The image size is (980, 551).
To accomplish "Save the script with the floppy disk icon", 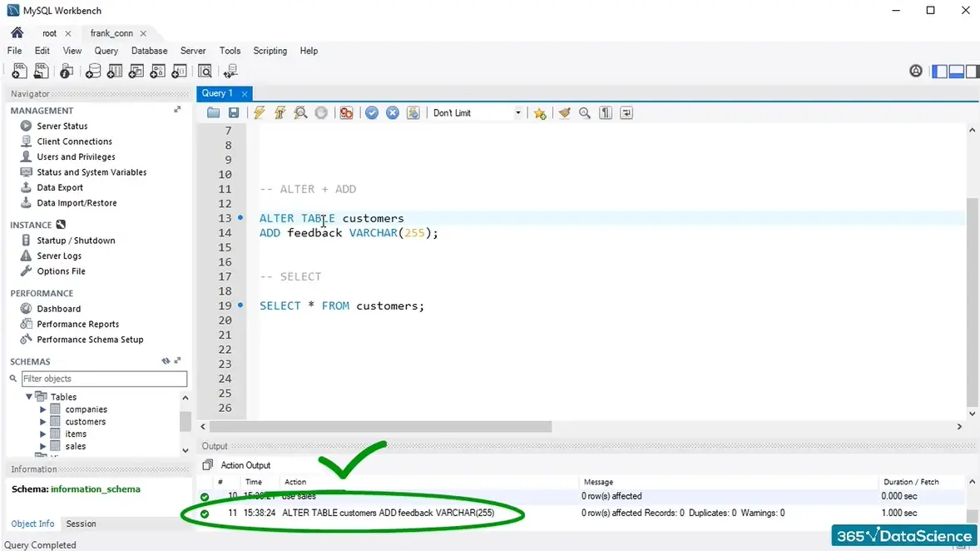I will [234, 113].
